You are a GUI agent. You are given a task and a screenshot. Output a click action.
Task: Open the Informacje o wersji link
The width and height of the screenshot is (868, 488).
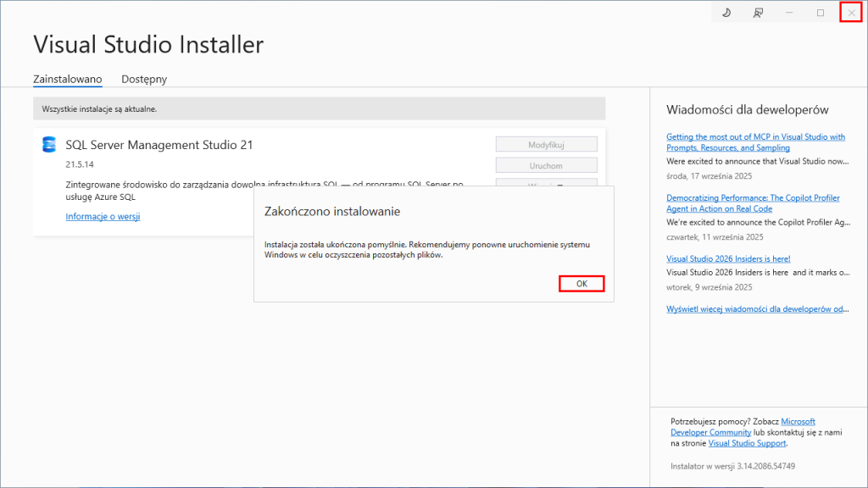pos(103,216)
